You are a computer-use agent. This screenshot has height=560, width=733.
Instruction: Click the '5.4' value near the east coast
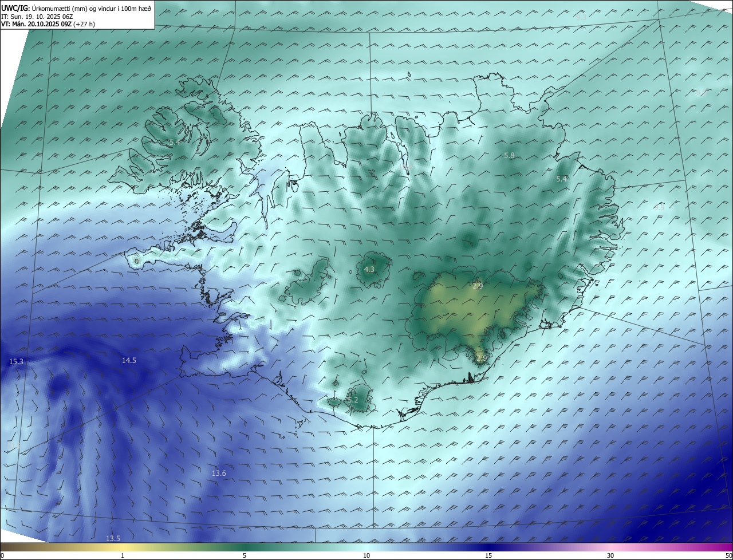click(561, 179)
